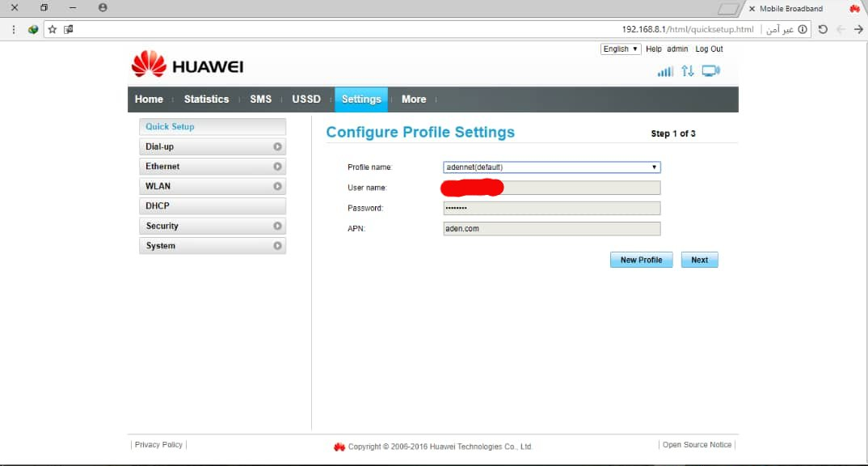This screenshot has width=868, height=466.
Task: Select the Settings tab
Action: pyautogui.click(x=361, y=100)
